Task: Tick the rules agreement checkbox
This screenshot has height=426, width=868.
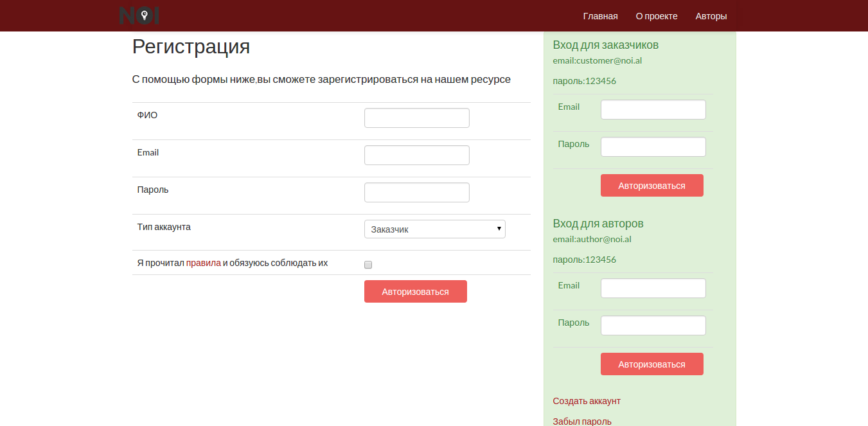Action: [368, 264]
